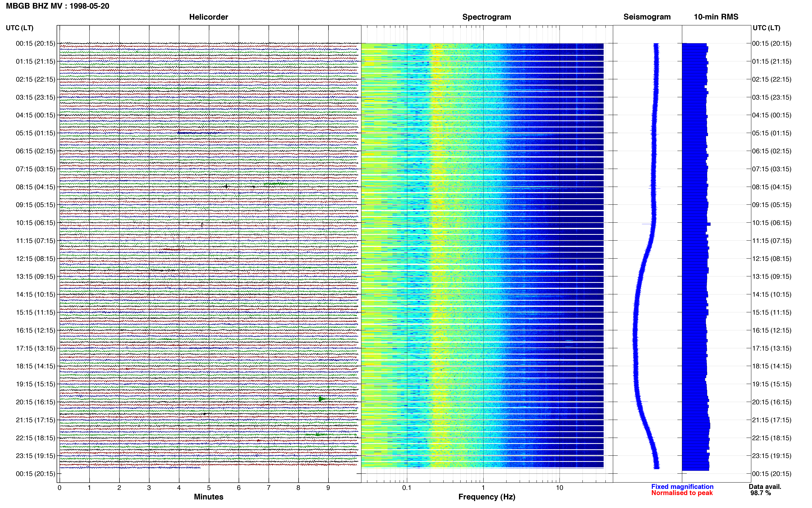Click the 'Seismogram' panel heading
The width and height of the screenshot is (812, 508).
tap(647, 17)
